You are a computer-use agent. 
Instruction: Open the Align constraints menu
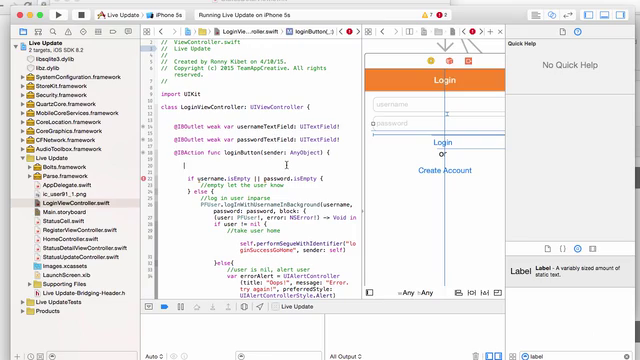pos(458,293)
